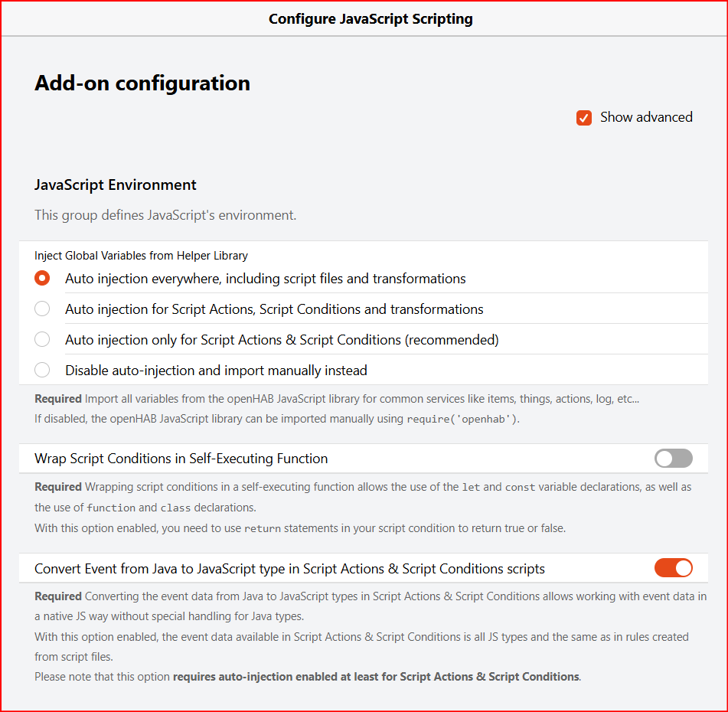The width and height of the screenshot is (728, 712).
Task: Select 'Disable auto-injection and import manually' radio
Action: 42,371
